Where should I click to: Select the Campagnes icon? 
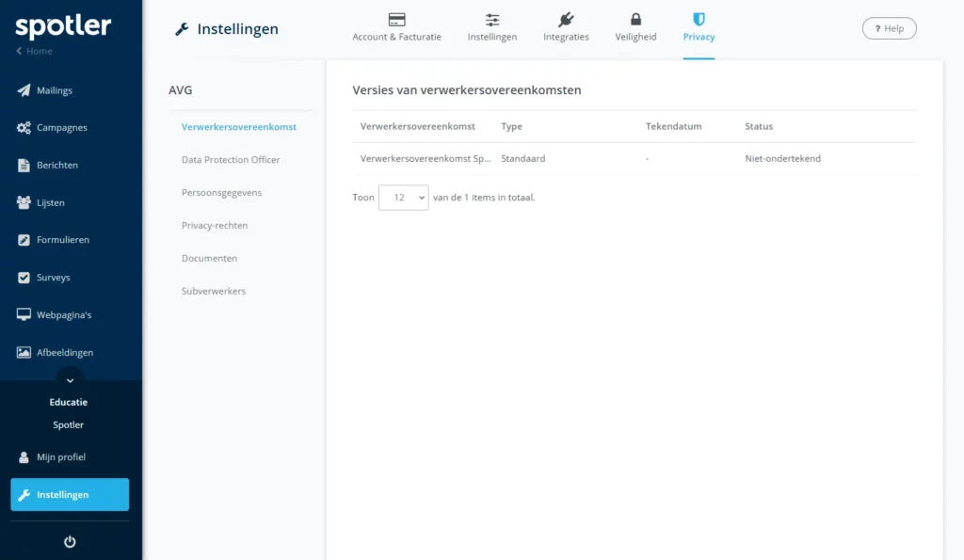pos(23,127)
